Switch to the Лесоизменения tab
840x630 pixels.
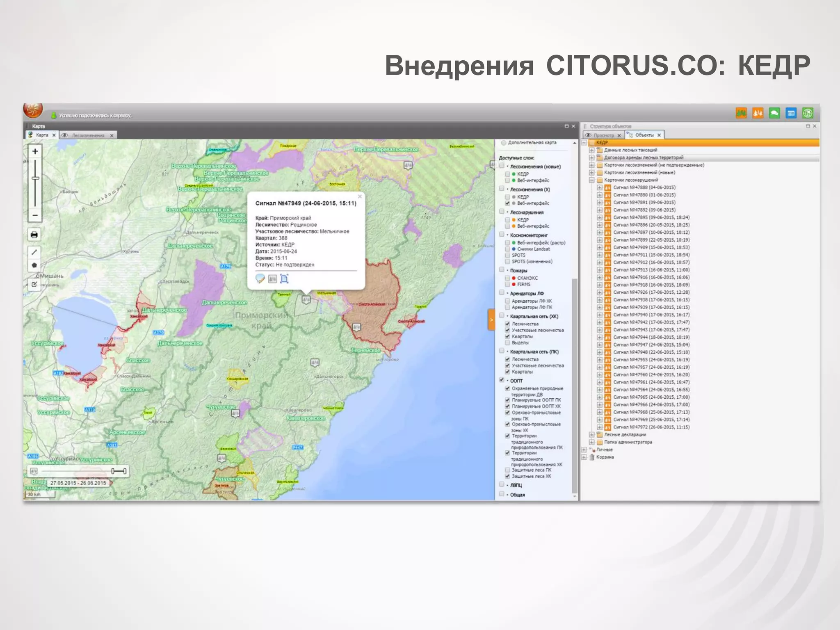click(88, 135)
